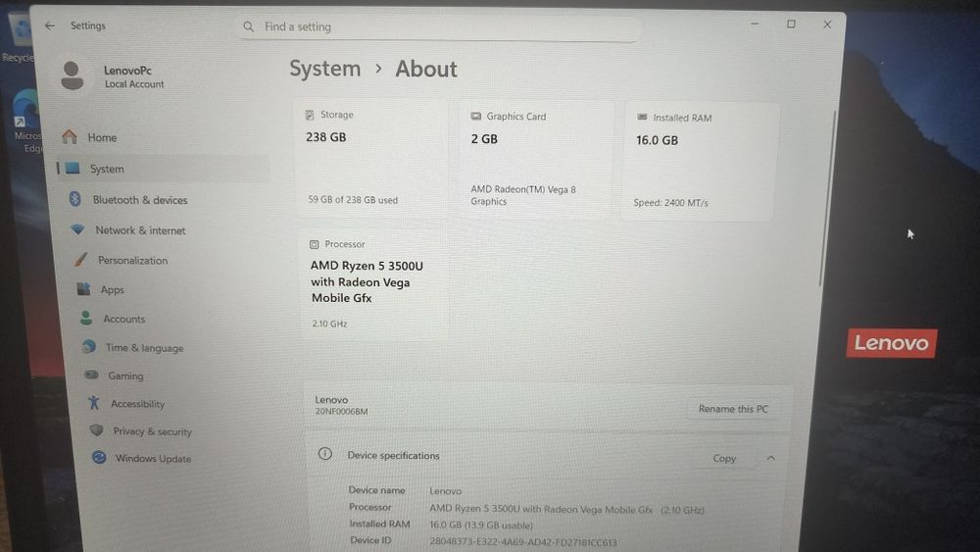Click the Gaming controller icon
The width and height of the screenshot is (980, 552).
coord(91,376)
